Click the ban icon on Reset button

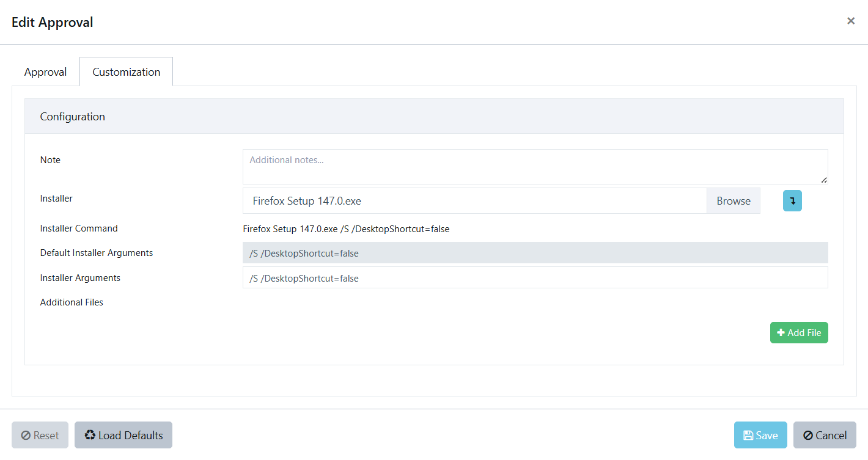[x=26, y=436]
